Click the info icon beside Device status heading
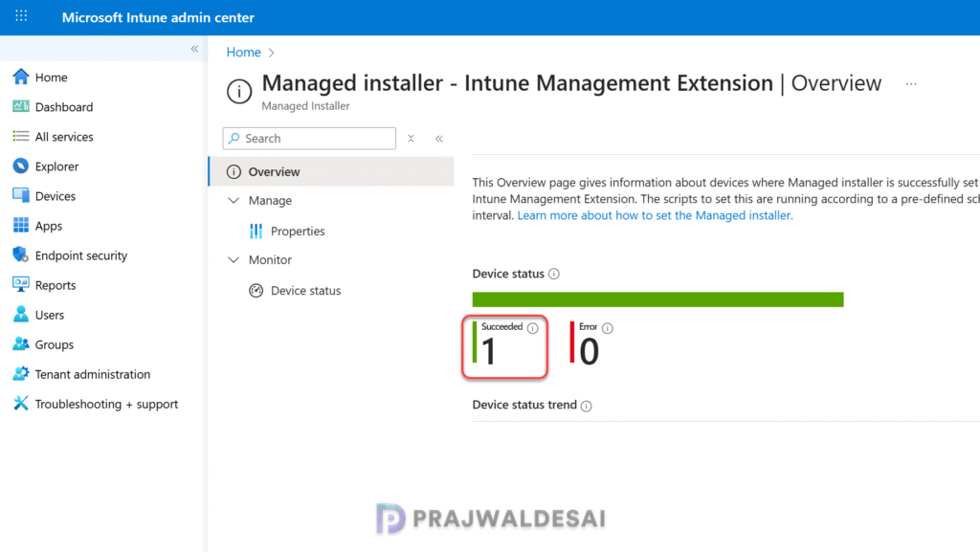Screen dimensions: 980x552 (x=554, y=274)
